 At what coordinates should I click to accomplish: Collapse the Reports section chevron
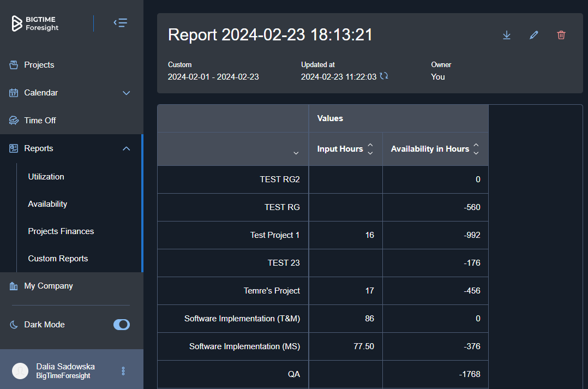(x=127, y=148)
